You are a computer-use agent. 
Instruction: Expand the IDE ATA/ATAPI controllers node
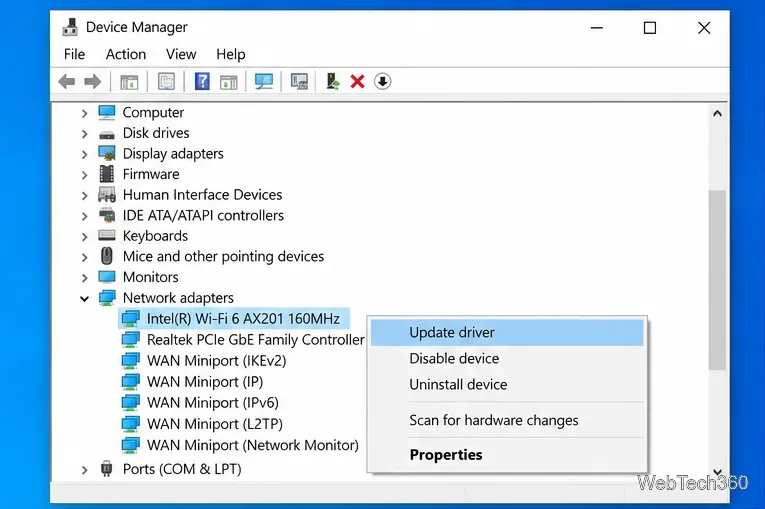(84, 216)
